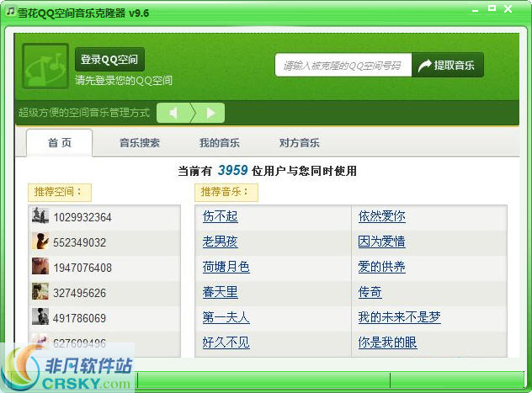
Task: Open the song link 伤不起
Action: [221, 216]
